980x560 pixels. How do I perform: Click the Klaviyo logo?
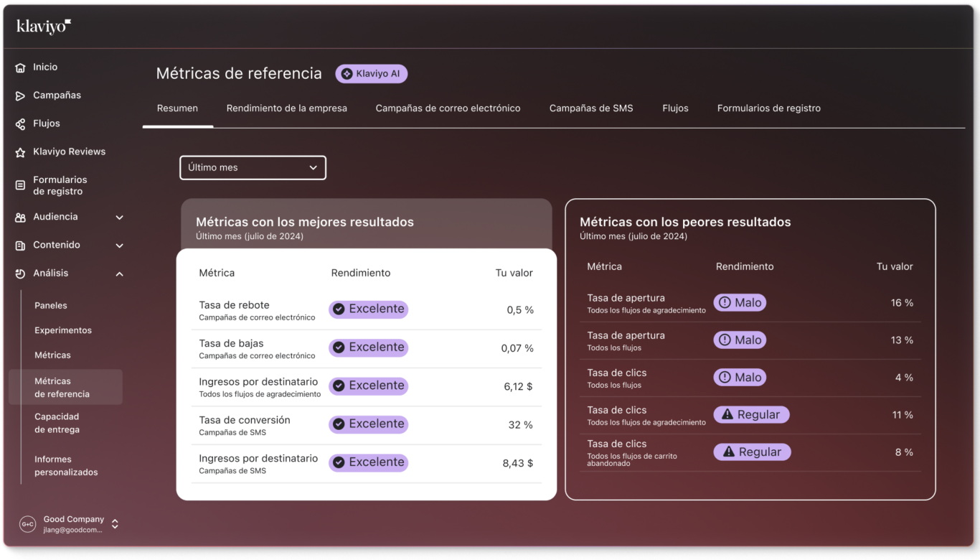(x=44, y=27)
